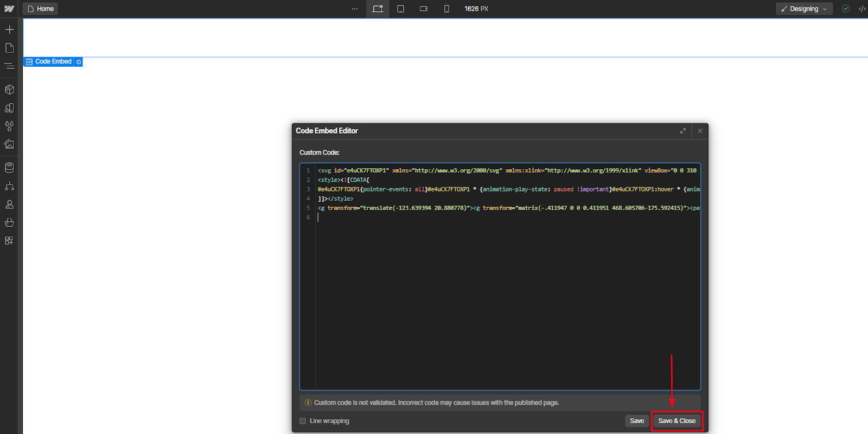868x434 pixels.
Task: Open Code Embed settings gear
Action: click(x=79, y=62)
